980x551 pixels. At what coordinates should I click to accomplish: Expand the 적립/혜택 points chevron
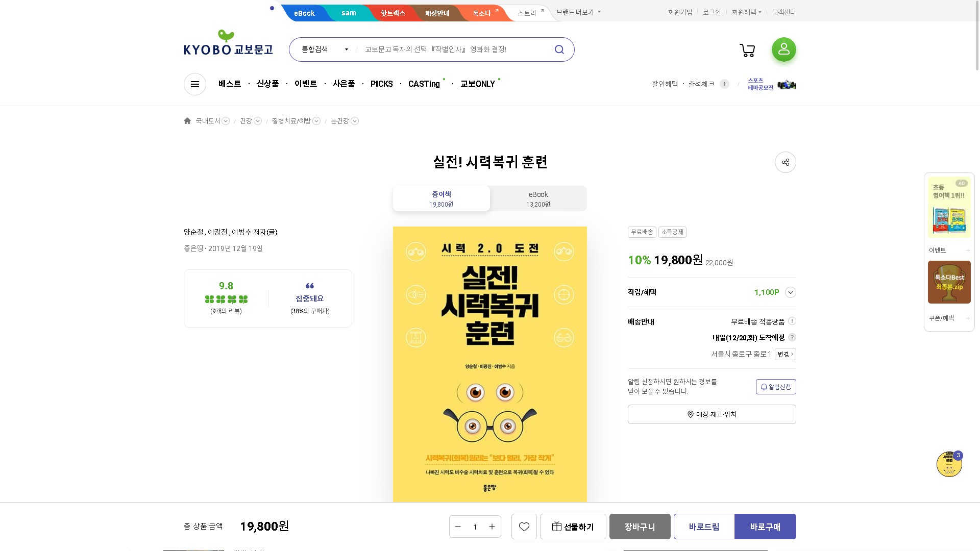[790, 292]
